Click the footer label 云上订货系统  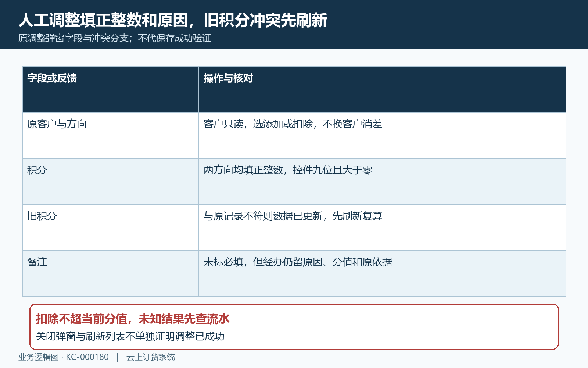[151, 357]
